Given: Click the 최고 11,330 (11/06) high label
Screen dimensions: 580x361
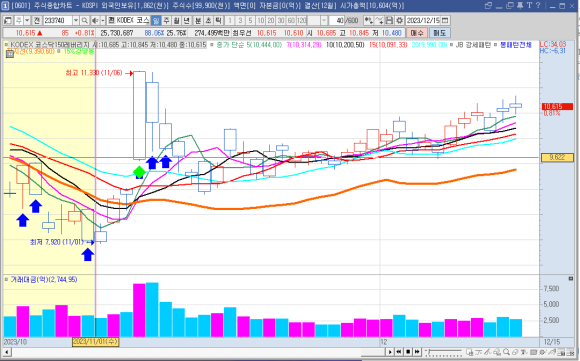Looking at the screenshot, I should pos(94,73).
